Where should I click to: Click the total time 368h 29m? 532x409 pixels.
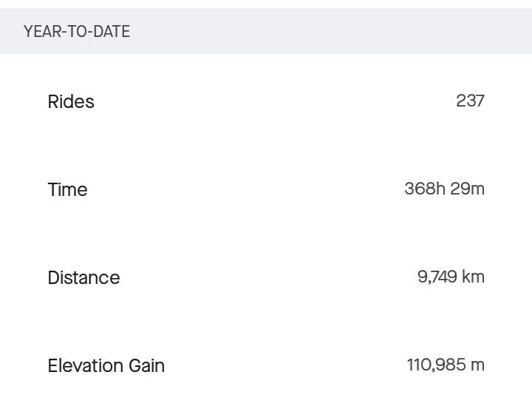coord(445,189)
